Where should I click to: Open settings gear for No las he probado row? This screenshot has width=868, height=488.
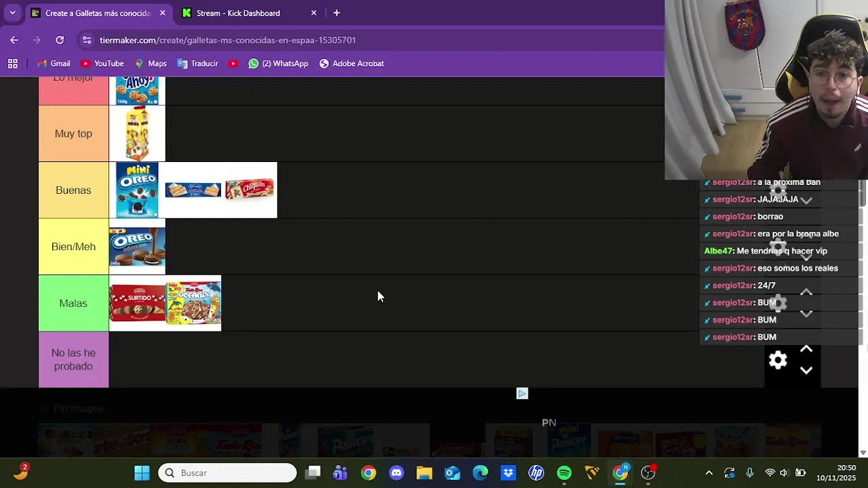coord(778,360)
